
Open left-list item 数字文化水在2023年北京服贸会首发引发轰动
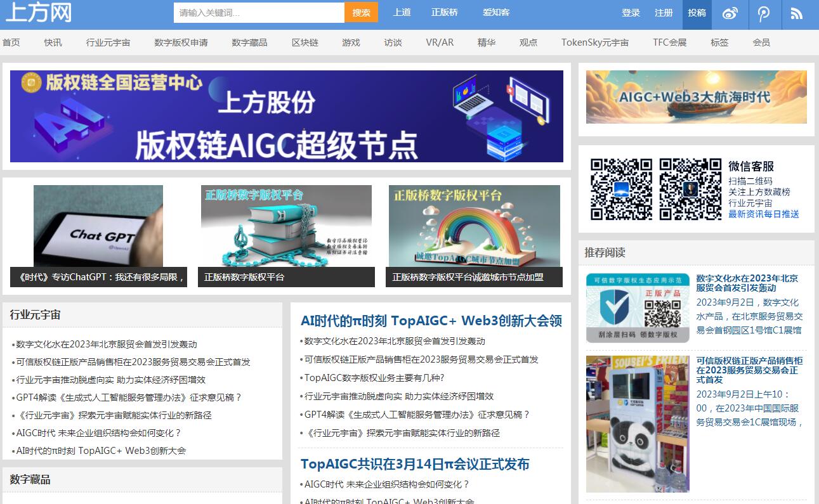(107, 344)
